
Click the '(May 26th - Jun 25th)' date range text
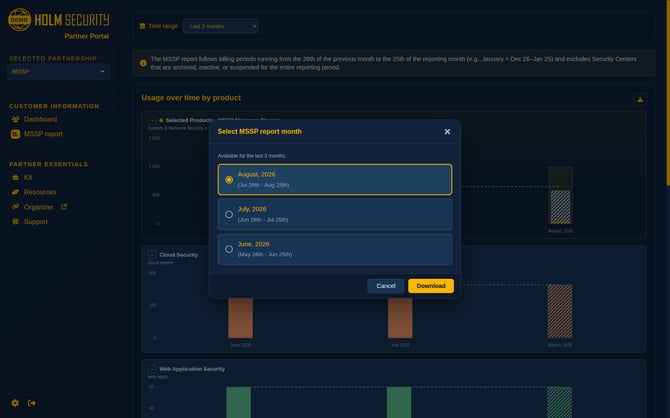click(265, 254)
